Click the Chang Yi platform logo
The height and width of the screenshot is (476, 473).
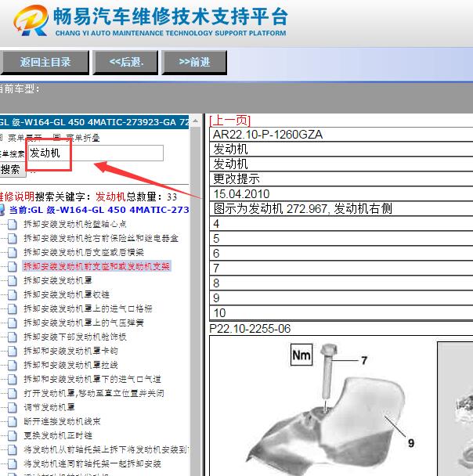pyautogui.click(x=31, y=20)
